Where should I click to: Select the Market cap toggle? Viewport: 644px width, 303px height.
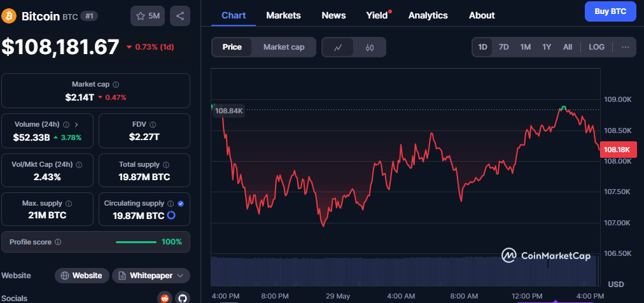284,47
